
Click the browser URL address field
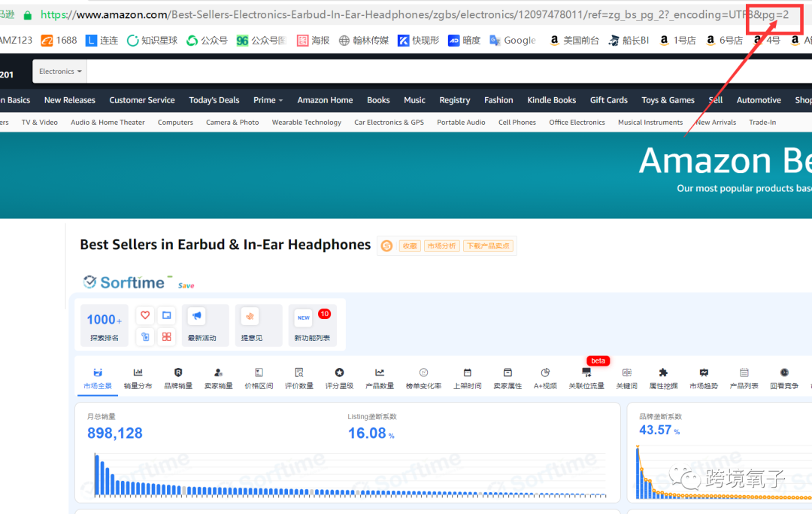pos(414,14)
